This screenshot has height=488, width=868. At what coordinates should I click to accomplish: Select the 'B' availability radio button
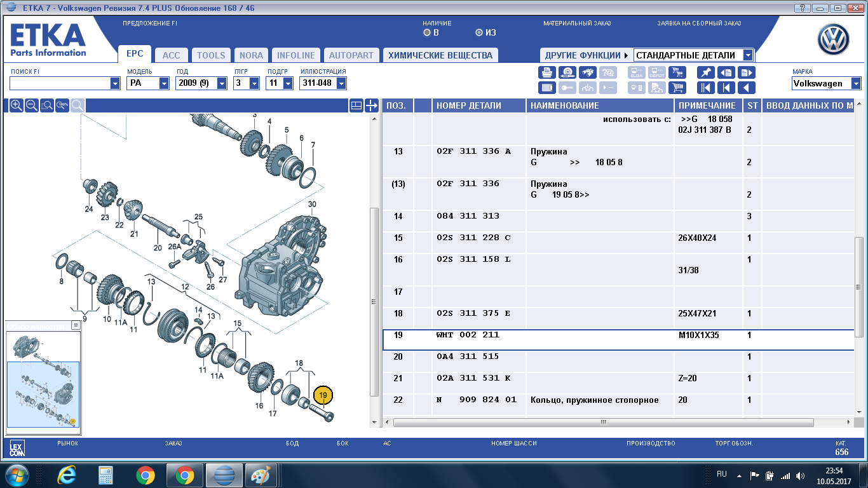[x=427, y=32]
